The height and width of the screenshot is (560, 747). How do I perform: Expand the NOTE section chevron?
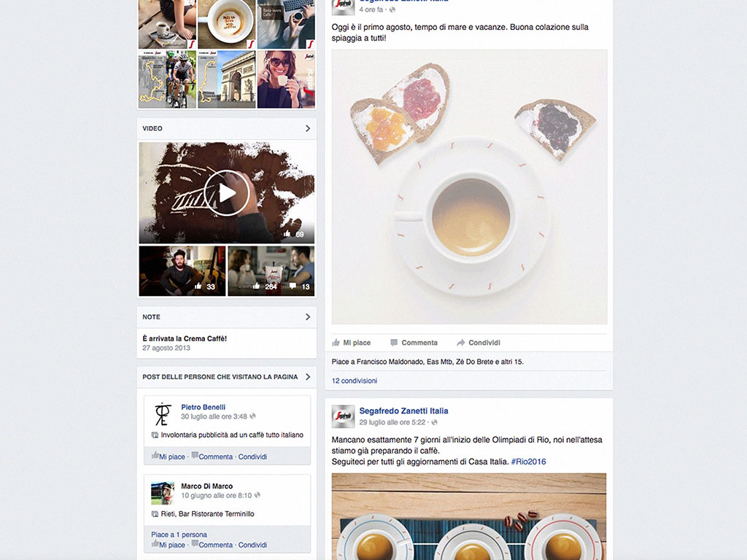308,316
